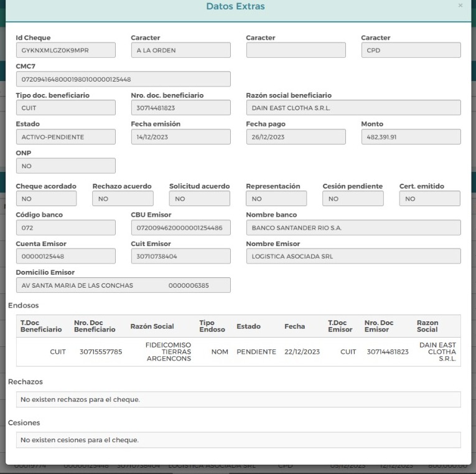Click the CBU Emisor field

pyautogui.click(x=180, y=227)
